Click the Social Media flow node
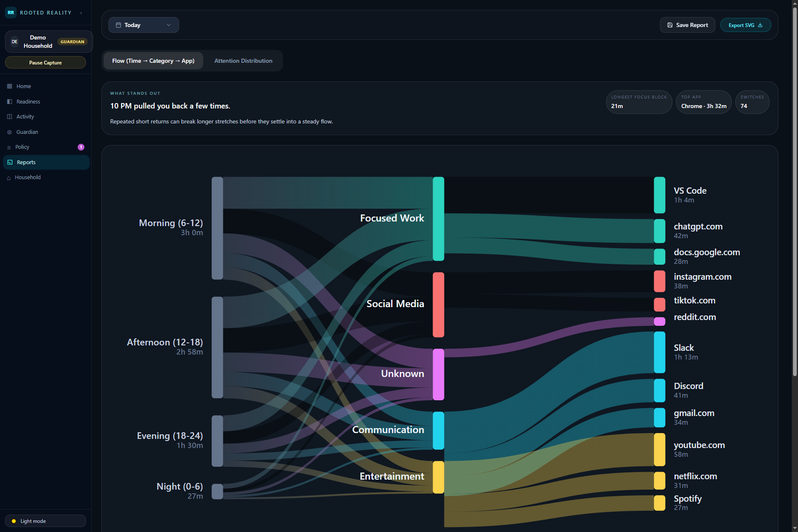The image size is (798, 532). click(x=438, y=304)
